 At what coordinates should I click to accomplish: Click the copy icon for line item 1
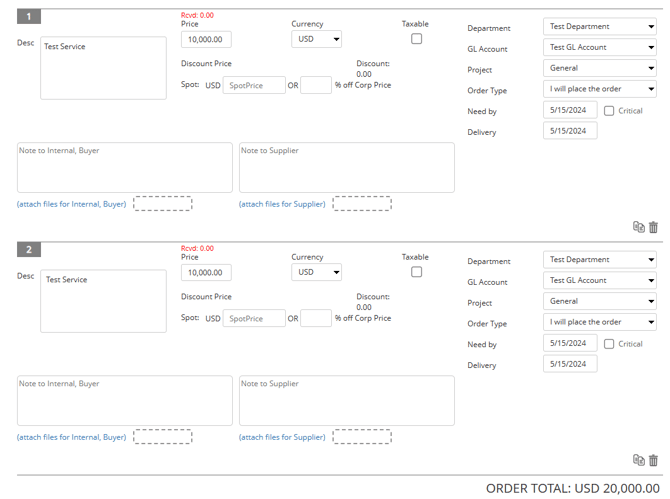[639, 227]
